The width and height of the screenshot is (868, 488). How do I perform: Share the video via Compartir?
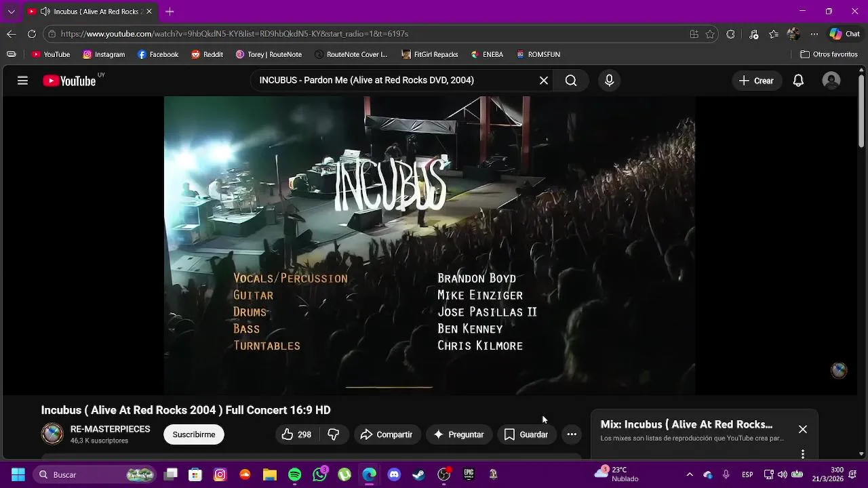coord(387,434)
